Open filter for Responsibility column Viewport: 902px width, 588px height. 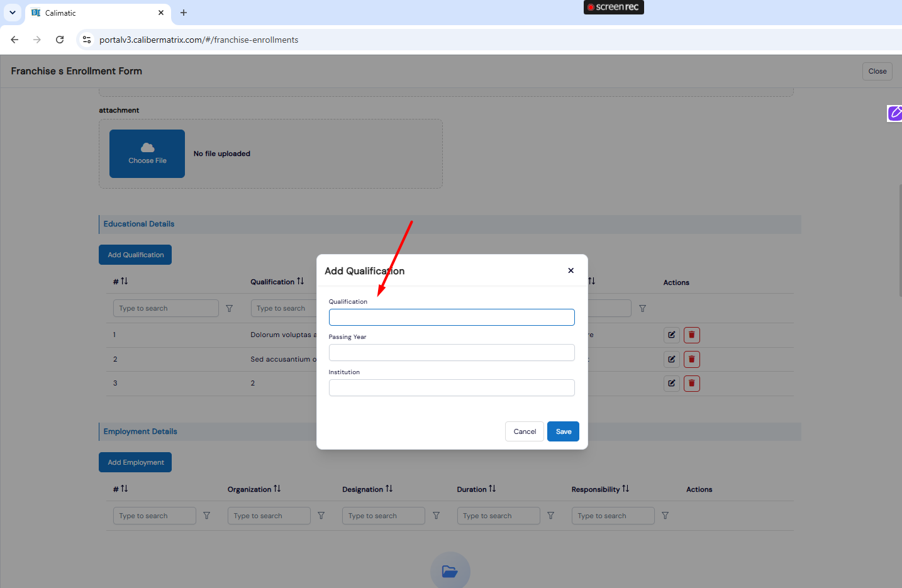[665, 516]
